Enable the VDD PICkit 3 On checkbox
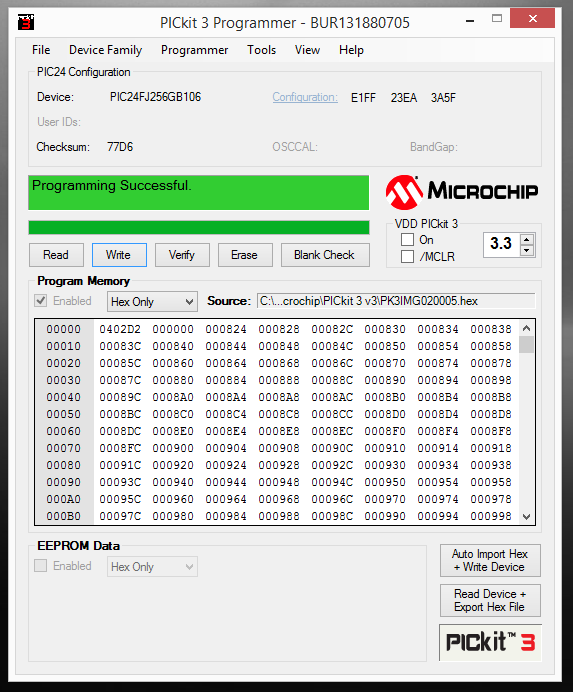The width and height of the screenshot is (573, 692). click(x=407, y=240)
